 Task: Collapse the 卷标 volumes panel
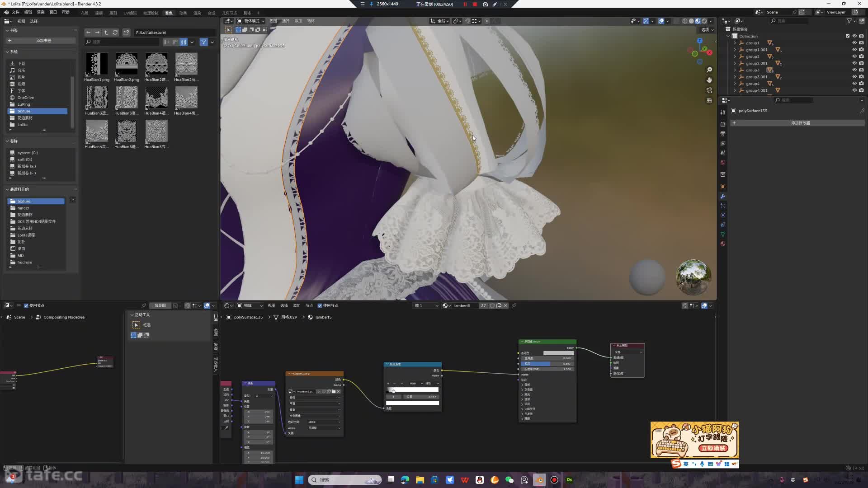click(7, 141)
